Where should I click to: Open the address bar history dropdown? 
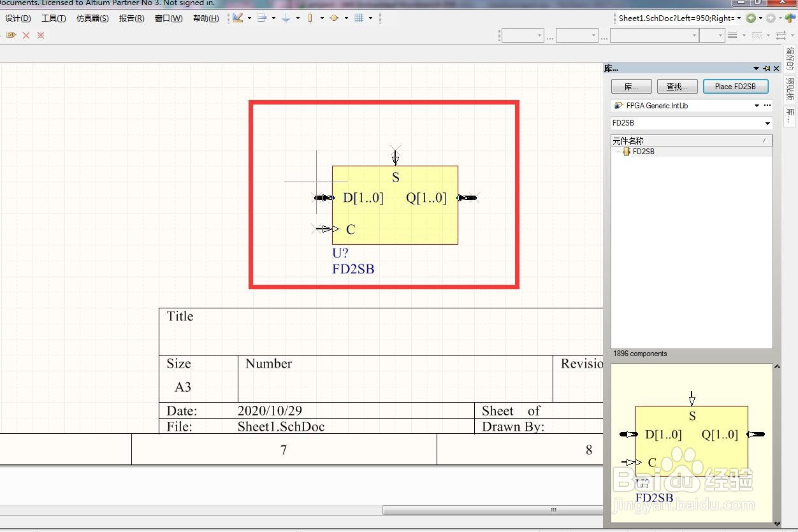point(739,18)
